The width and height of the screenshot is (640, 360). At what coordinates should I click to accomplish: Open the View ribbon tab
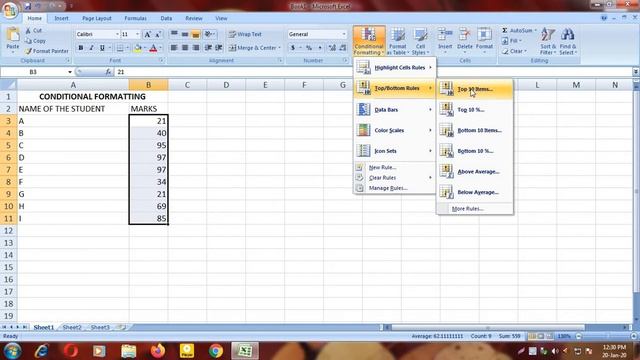pos(221,18)
